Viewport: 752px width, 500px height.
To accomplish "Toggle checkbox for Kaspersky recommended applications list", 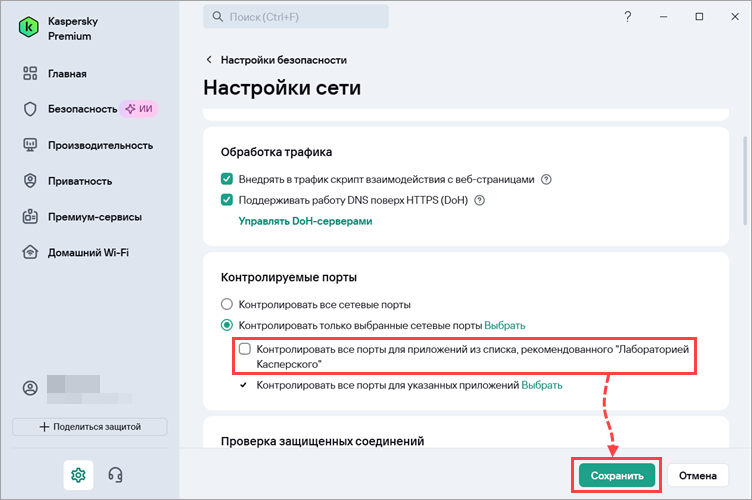I will [x=245, y=349].
